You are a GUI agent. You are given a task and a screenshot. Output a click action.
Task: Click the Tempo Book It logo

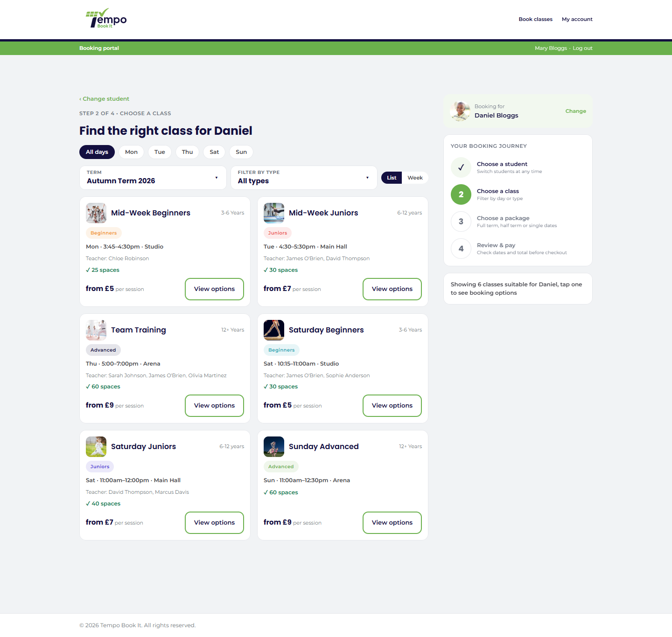(106, 19)
